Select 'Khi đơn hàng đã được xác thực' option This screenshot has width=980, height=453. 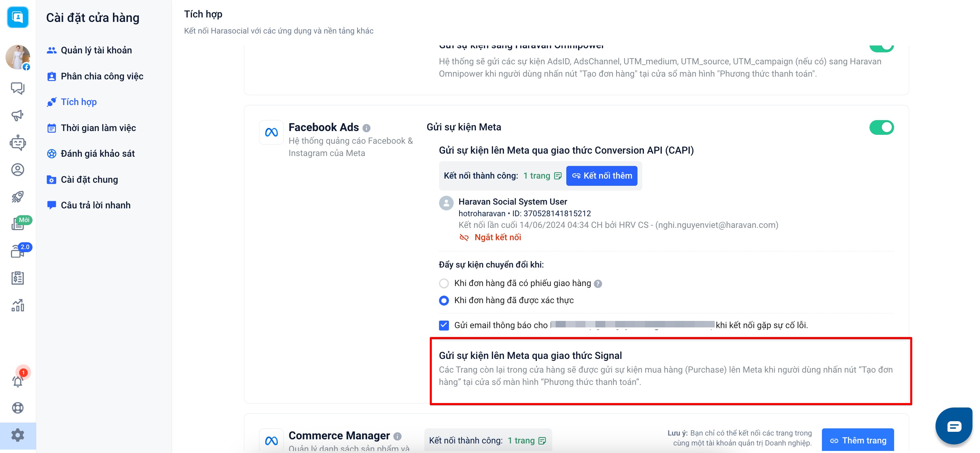click(443, 300)
